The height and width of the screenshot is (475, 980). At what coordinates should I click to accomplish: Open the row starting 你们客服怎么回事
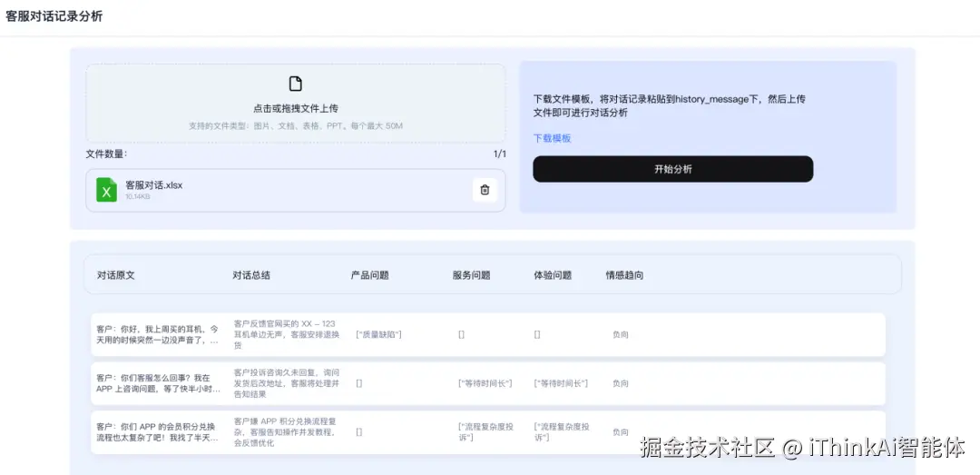(x=488, y=383)
